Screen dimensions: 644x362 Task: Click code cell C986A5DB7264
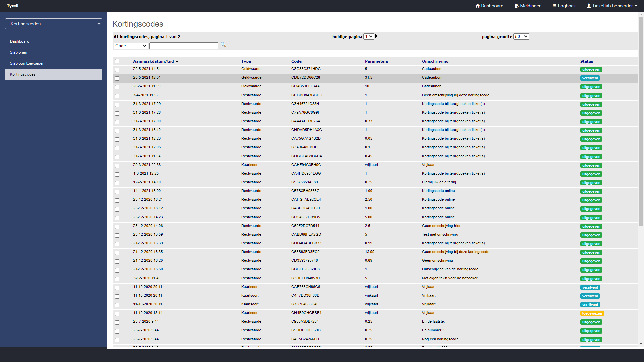coord(305,322)
